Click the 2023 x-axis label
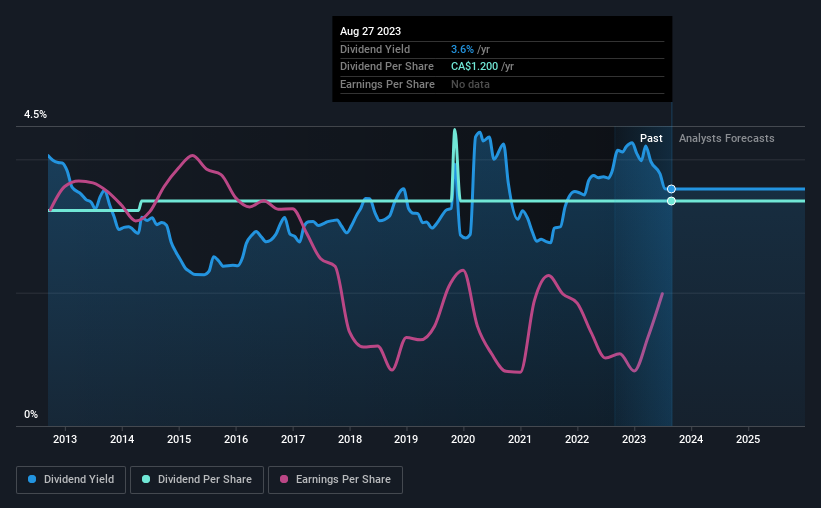This screenshot has height=508, width=821. click(634, 439)
